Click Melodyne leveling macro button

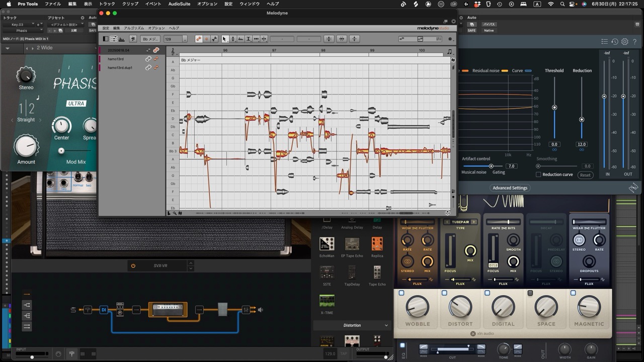point(354,39)
